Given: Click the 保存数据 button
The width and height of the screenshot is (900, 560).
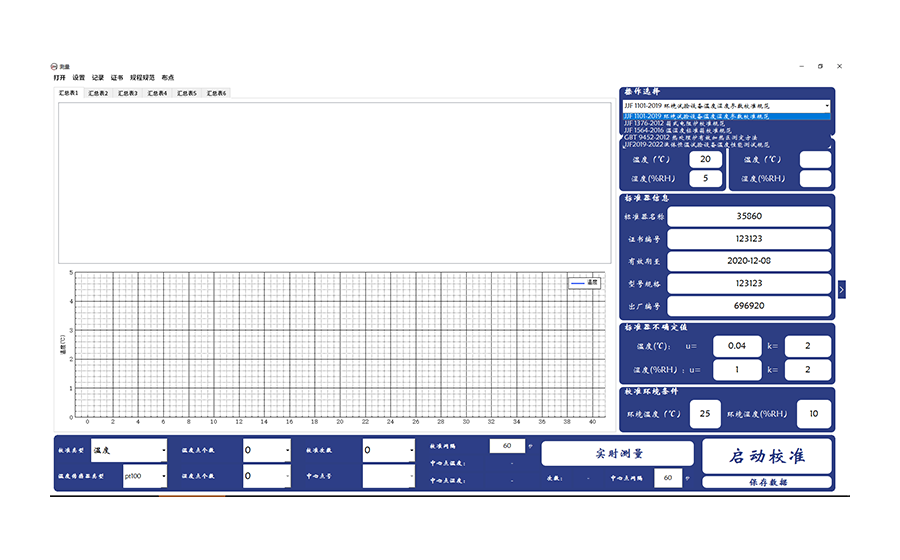Looking at the screenshot, I should click(x=766, y=482).
